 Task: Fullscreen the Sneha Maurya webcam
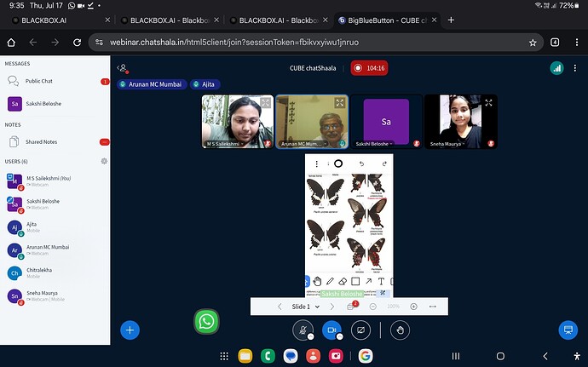point(488,103)
